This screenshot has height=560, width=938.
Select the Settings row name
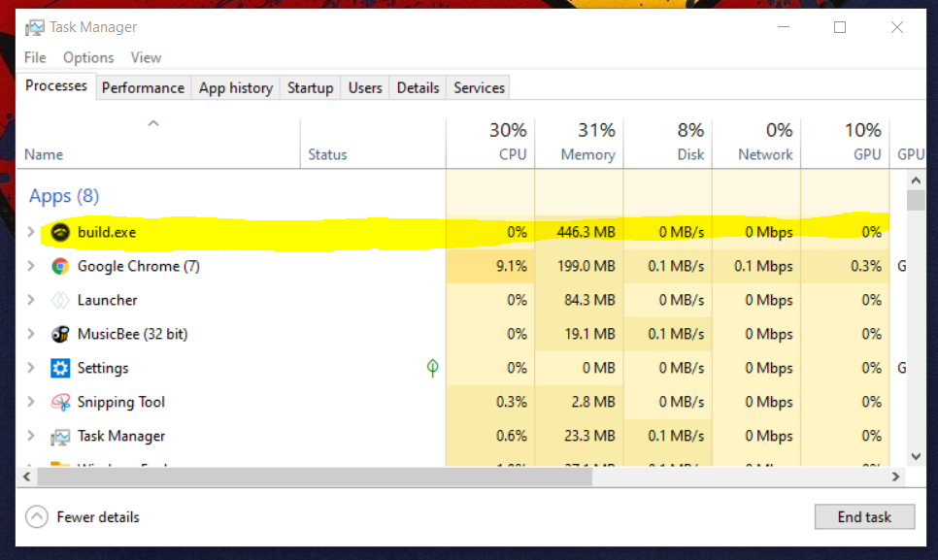click(103, 368)
